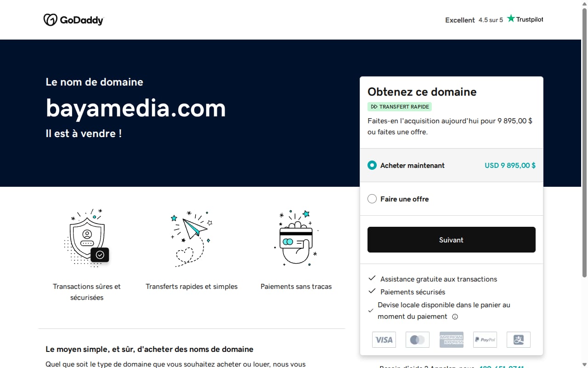Select the Faire une offre radio option

(x=372, y=199)
